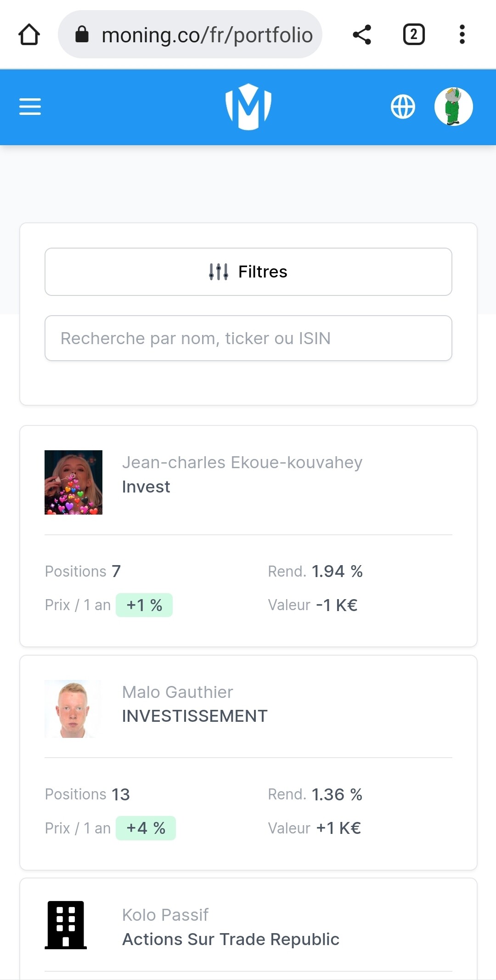This screenshot has width=496, height=980.
Task: Tap the share icon in browser bar
Action: click(x=362, y=35)
